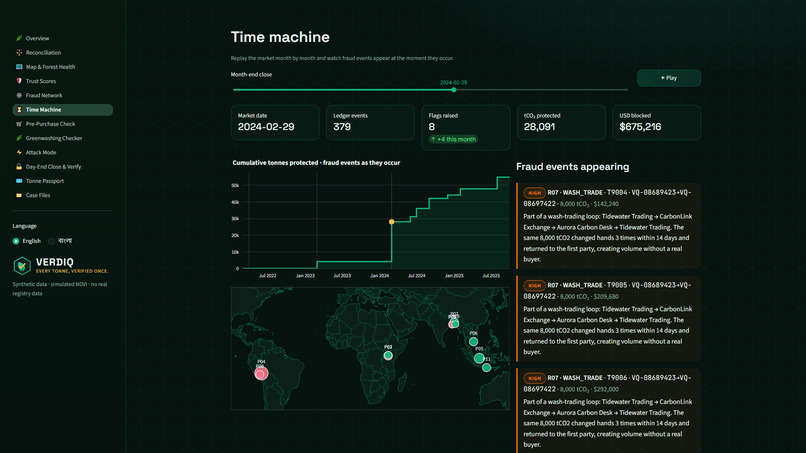
Task: Open the Overview page
Action: (x=38, y=38)
